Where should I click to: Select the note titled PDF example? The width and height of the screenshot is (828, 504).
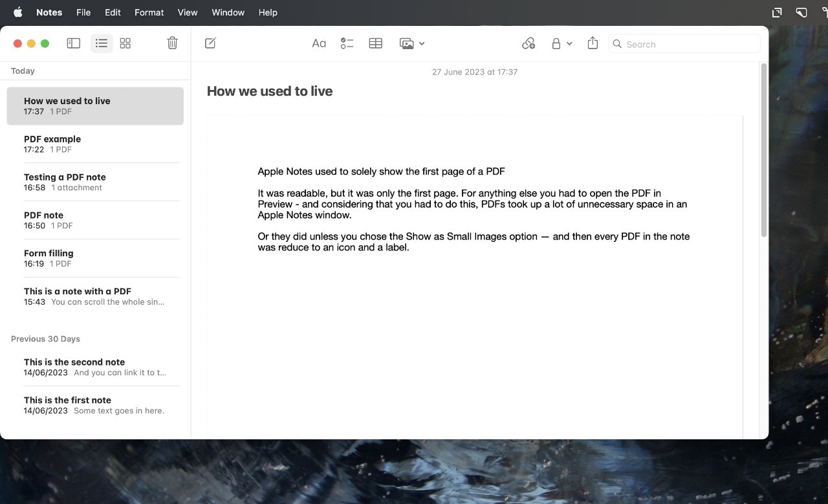coord(94,144)
